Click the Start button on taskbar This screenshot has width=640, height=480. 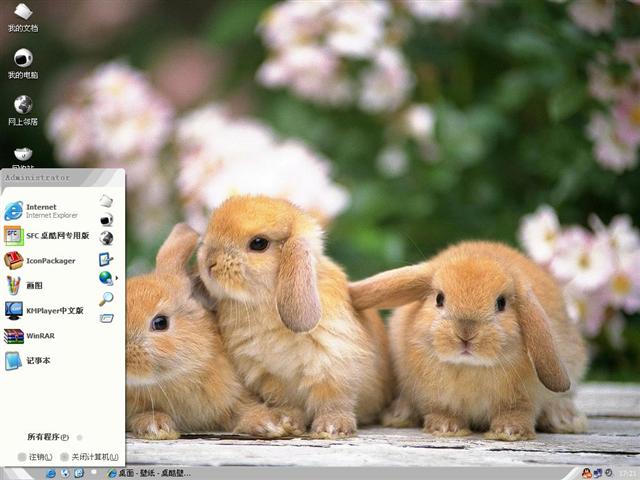16,473
